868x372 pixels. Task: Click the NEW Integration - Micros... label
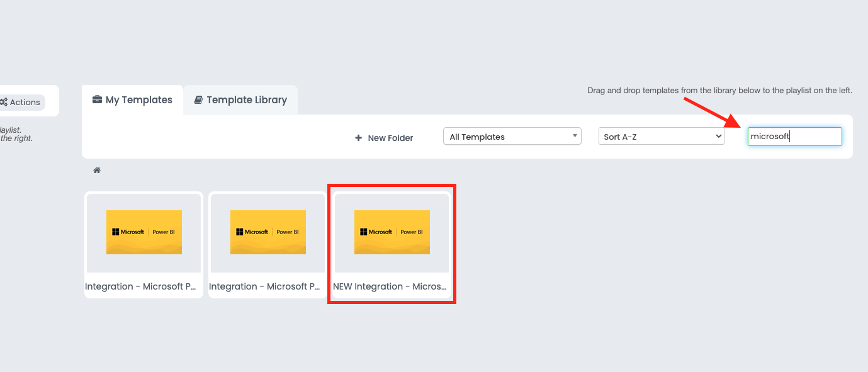point(390,286)
